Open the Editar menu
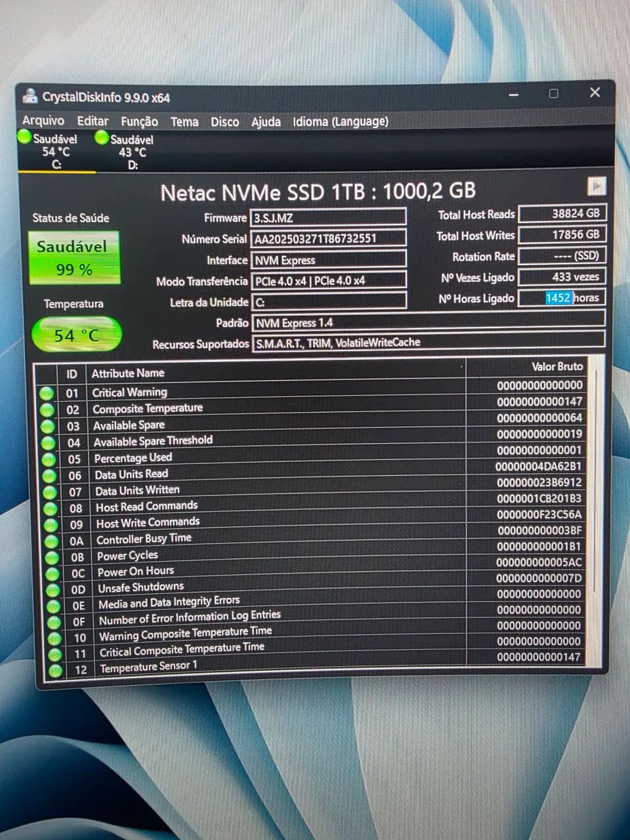 click(x=93, y=121)
